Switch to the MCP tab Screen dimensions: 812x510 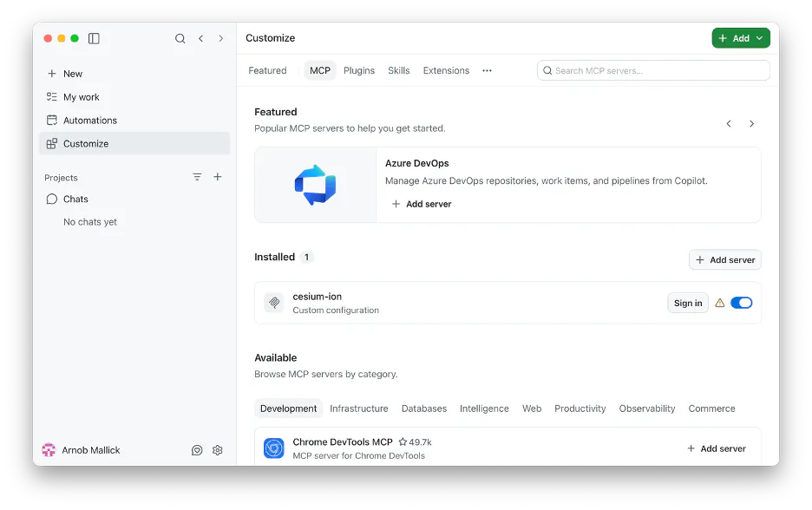(x=320, y=70)
